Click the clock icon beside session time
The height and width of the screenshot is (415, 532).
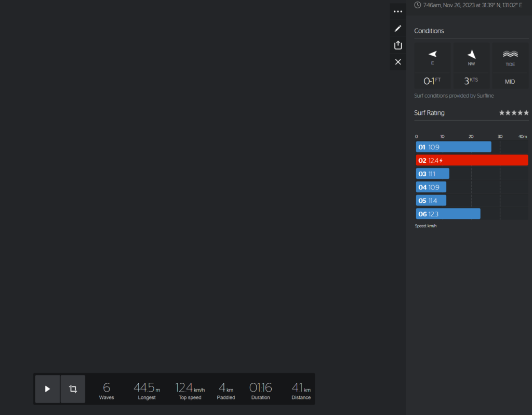(x=418, y=5)
